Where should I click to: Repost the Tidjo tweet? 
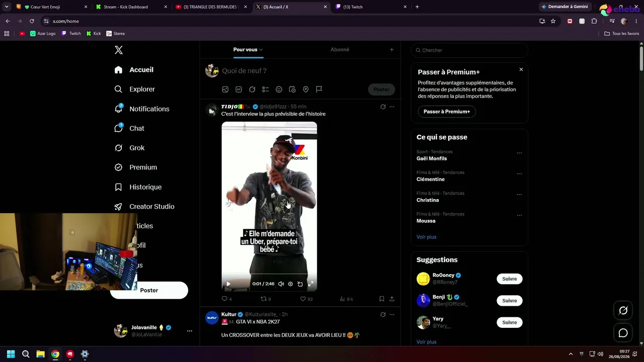[266, 299]
